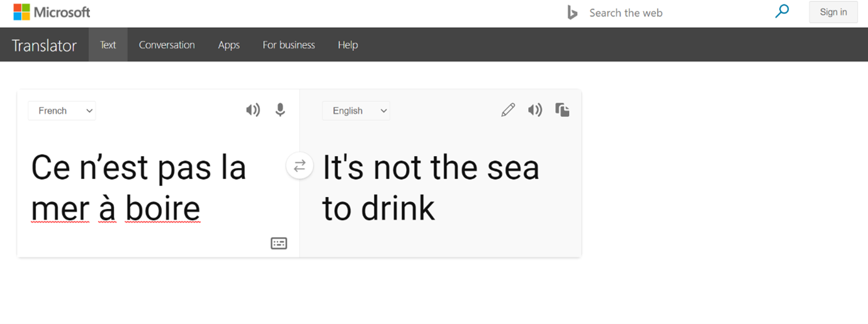This screenshot has width=868, height=324.
Task: Click the swap languages arrows button
Action: [300, 165]
